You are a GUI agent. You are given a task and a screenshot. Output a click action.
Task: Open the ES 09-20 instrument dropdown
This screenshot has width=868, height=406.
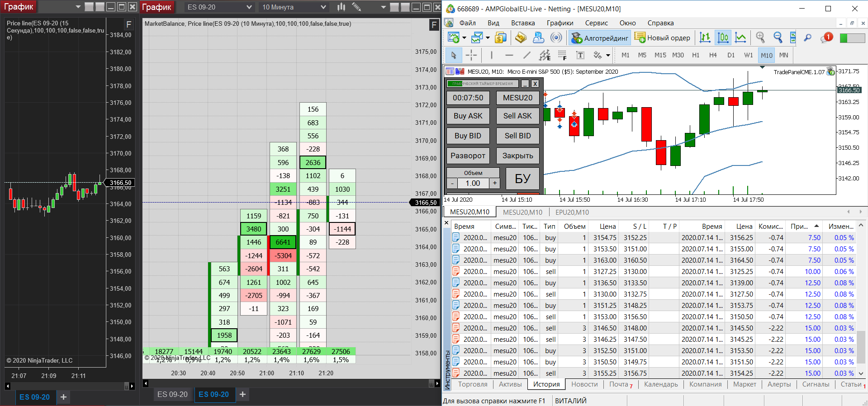coord(220,7)
